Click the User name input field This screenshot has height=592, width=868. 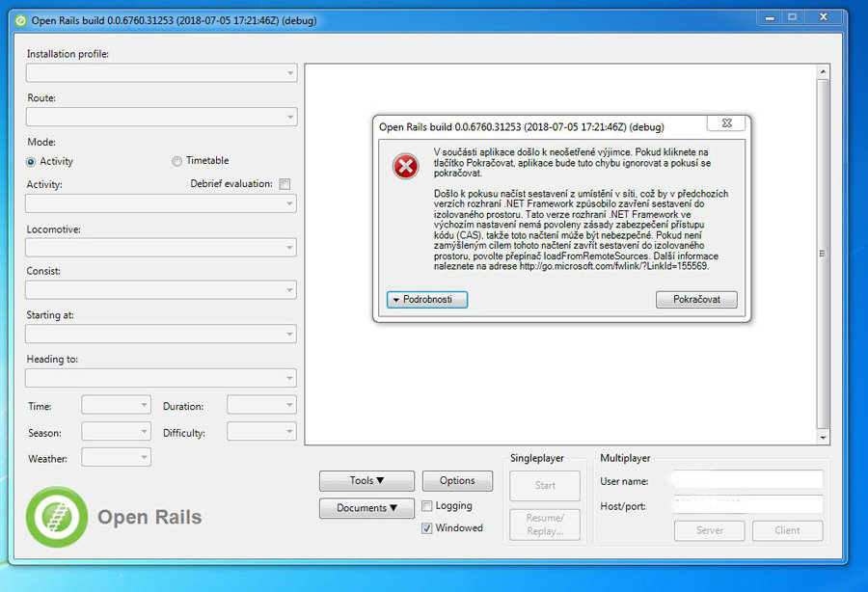coord(747,480)
